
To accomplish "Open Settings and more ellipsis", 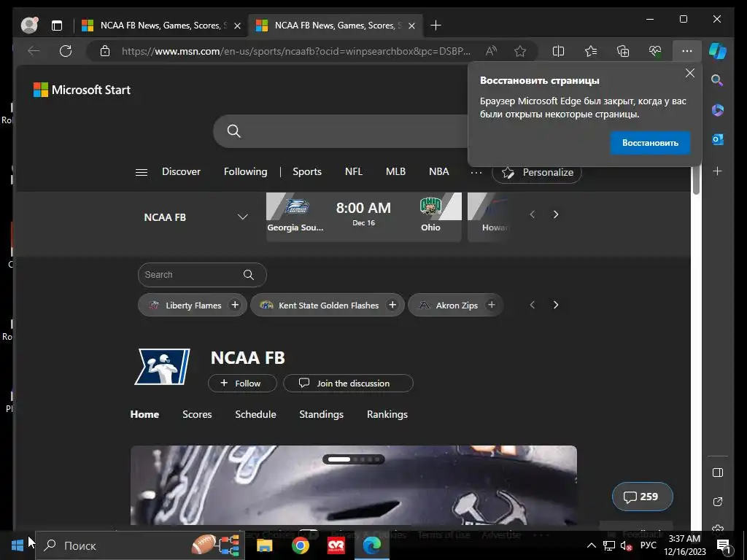I will point(687,51).
